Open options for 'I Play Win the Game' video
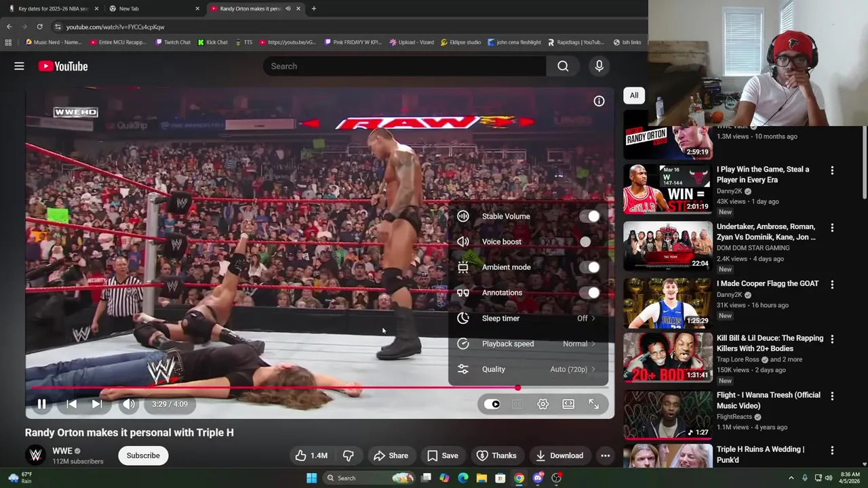 (832, 171)
